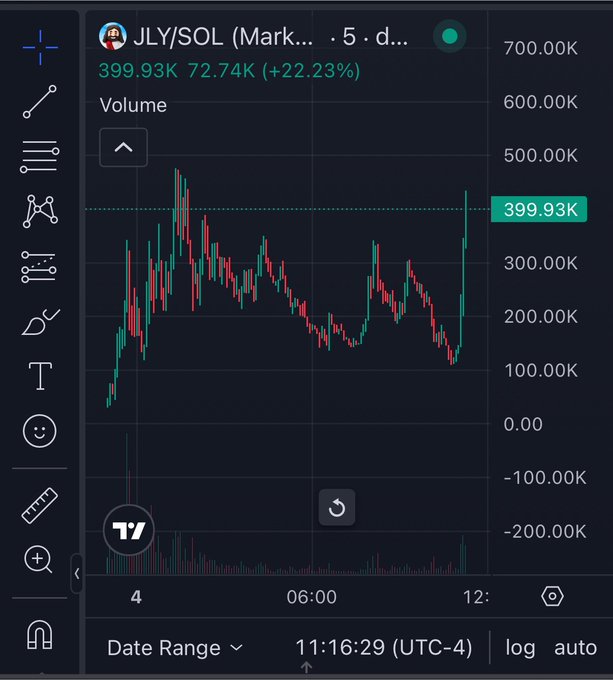This screenshot has height=680, width=613.
Task: Toggle the magnet snap mode
Action: (39, 634)
